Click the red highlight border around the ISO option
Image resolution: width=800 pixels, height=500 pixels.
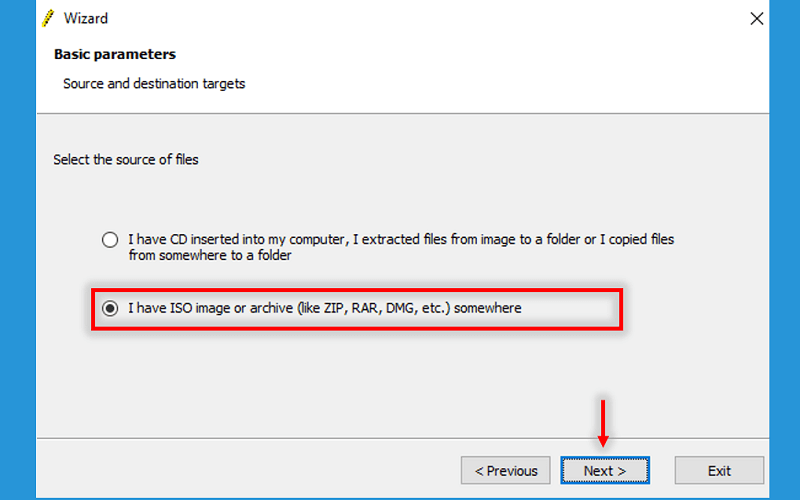coord(357,291)
